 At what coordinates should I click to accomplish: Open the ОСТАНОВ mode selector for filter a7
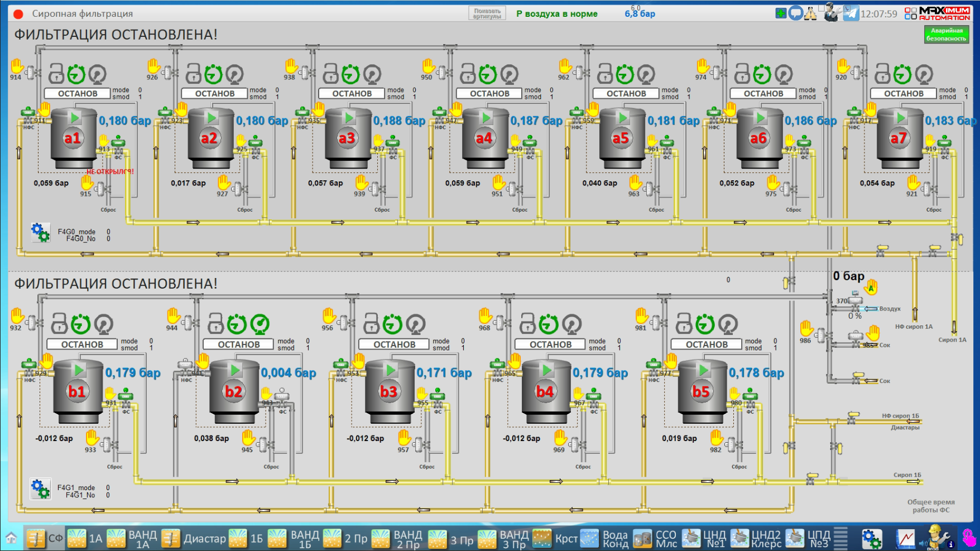click(x=903, y=94)
